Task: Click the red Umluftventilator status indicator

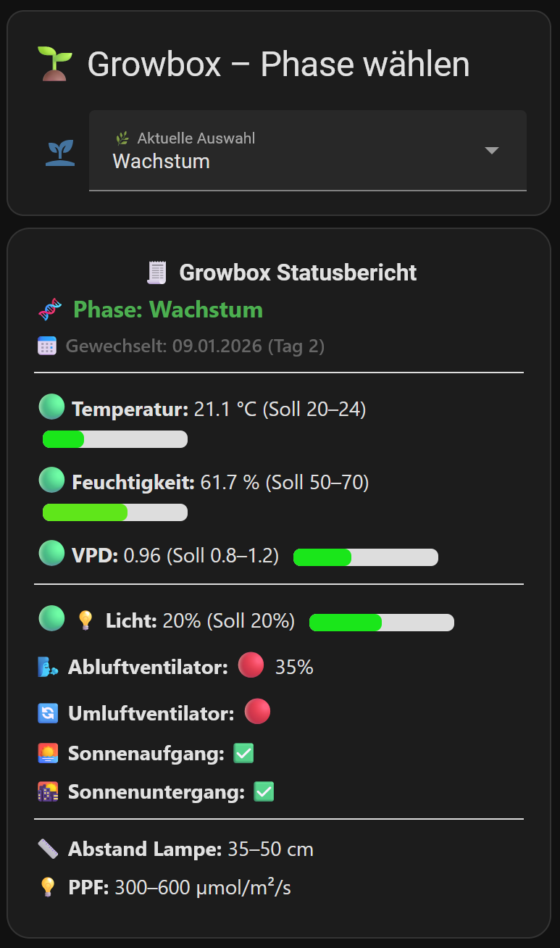Action: point(257,711)
